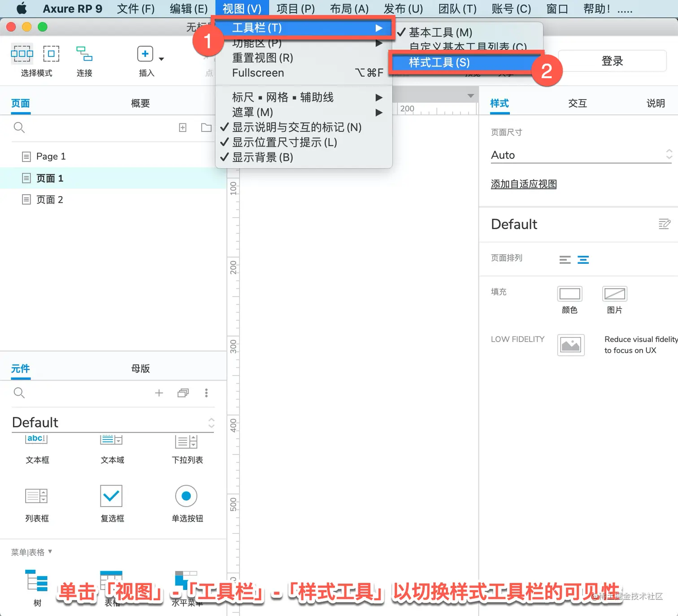Search pages with the magnifier icon

point(19,127)
